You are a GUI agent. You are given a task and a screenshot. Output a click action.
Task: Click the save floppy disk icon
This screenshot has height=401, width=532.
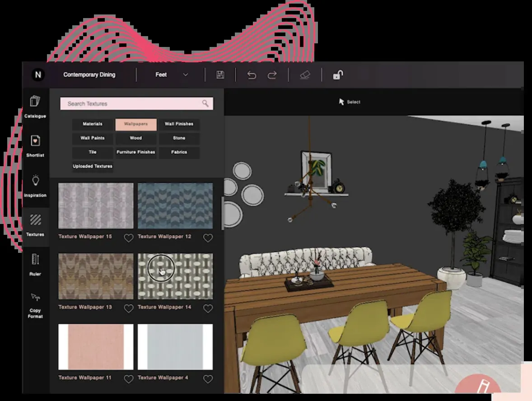pos(220,75)
